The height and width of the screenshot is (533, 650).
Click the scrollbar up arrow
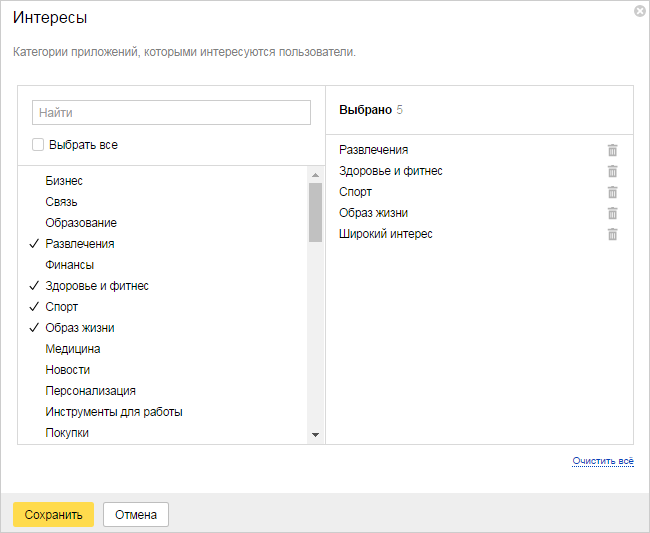click(315, 175)
